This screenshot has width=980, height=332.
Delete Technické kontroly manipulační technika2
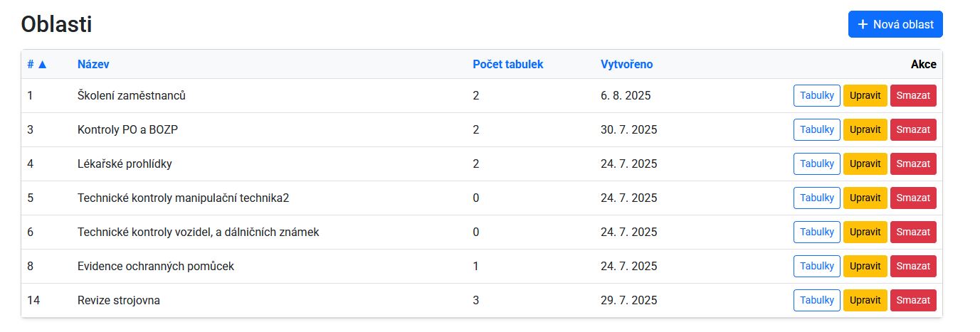click(x=912, y=198)
